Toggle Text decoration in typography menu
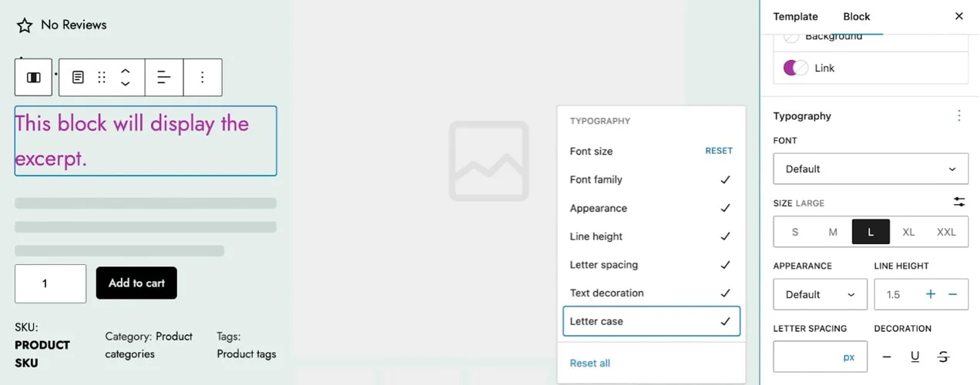 [651, 293]
